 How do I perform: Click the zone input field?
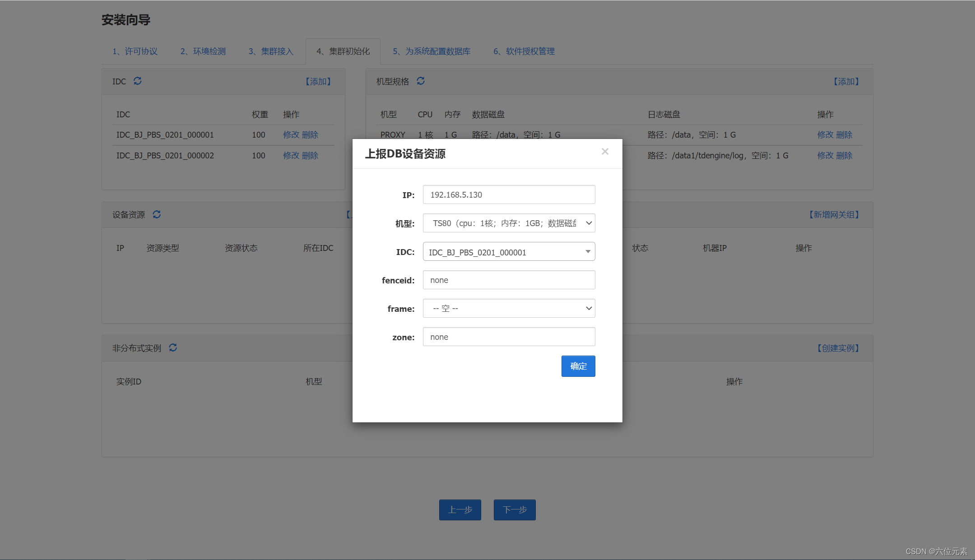tap(509, 337)
